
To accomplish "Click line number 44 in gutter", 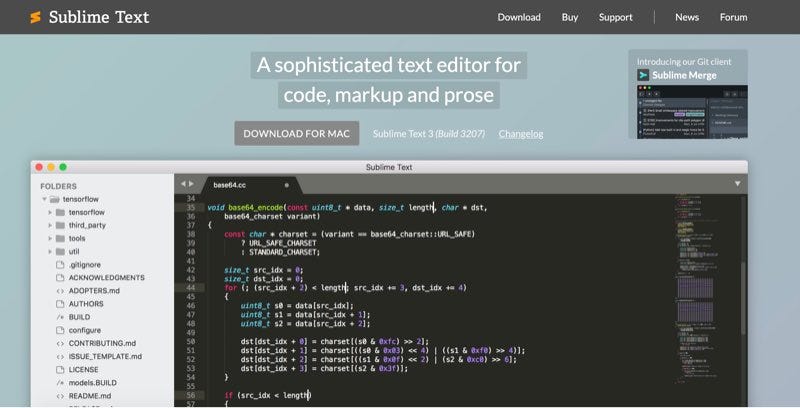I will tap(190, 288).
